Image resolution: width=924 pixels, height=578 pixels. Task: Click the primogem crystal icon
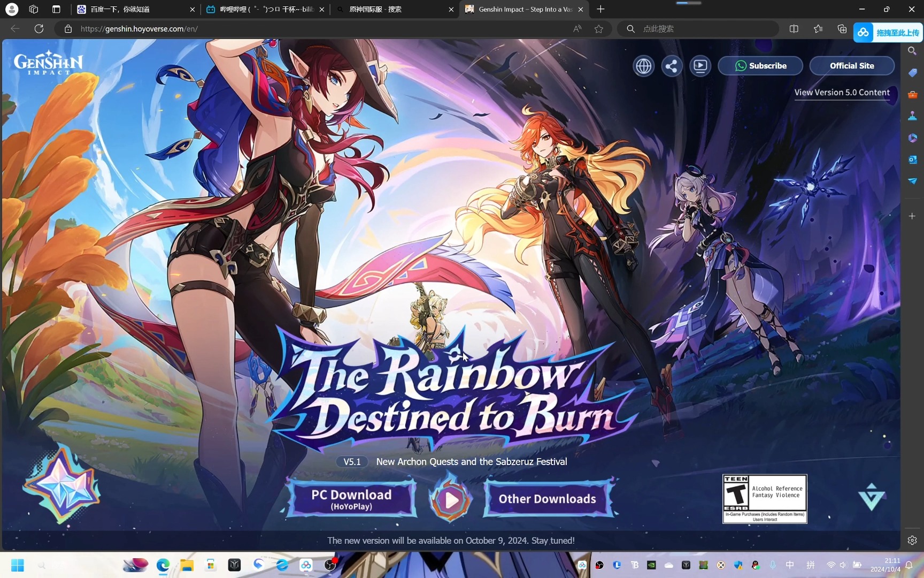[x=62, y=485]
